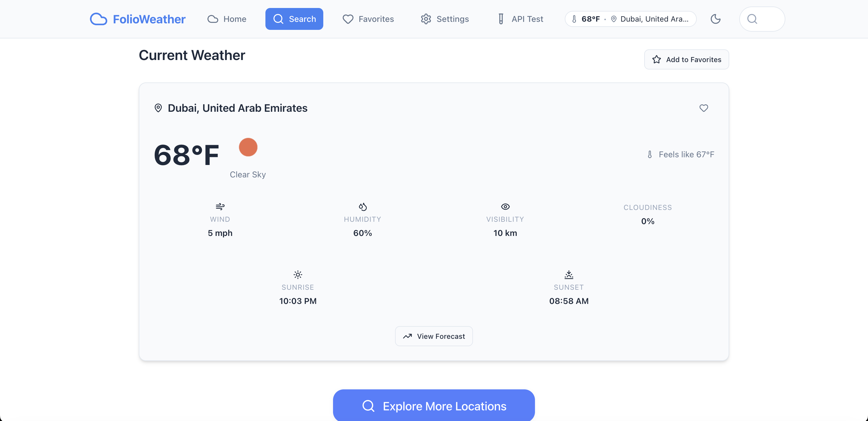Toggle favorite with the heart icon in the Dubai card
Screen dimensions: 868x421
click(704, 108)
